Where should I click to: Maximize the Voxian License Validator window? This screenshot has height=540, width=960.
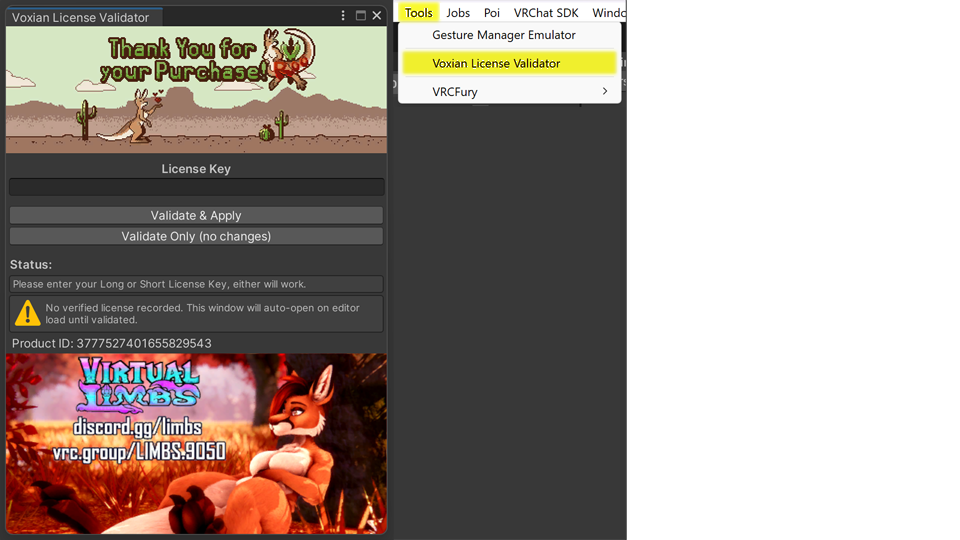[361, 16]
